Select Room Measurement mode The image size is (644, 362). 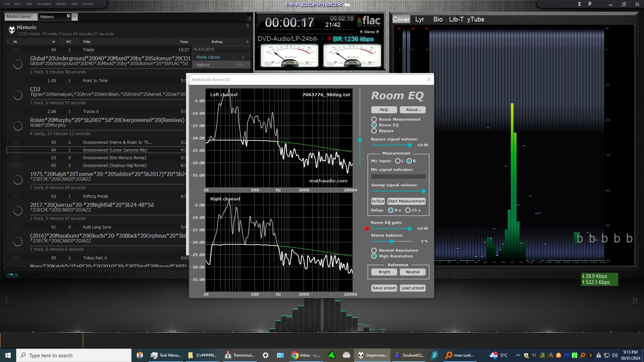[x=374, y=119]
